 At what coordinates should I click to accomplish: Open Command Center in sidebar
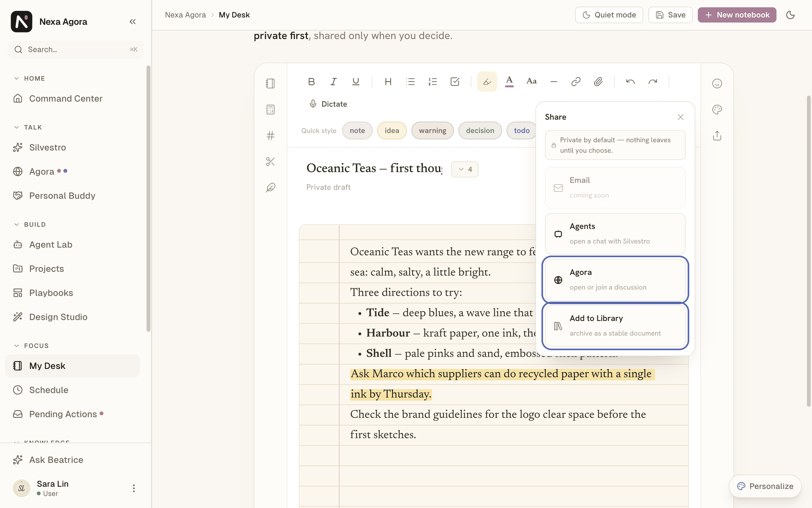pyautogui.click(x=72, y=98)
